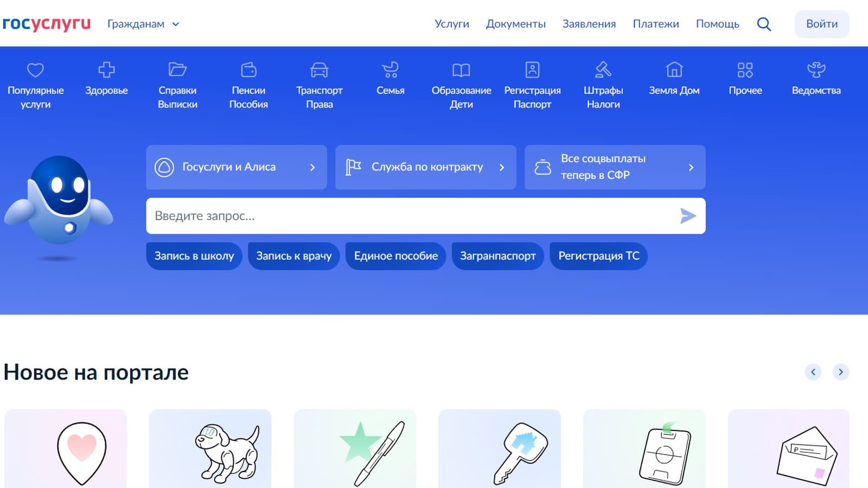Image resolution: width=868 pixels, height=488 pixels.
Task: Click the Alice circle icon in Госуслуги и Алиса
Action: tap(164, 167)
